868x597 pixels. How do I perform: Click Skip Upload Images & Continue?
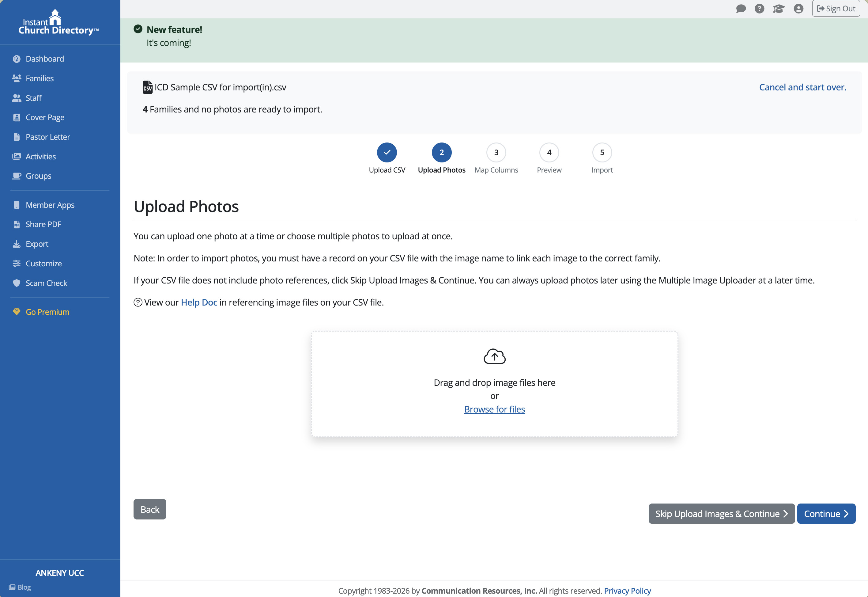(x=721, y=513)
